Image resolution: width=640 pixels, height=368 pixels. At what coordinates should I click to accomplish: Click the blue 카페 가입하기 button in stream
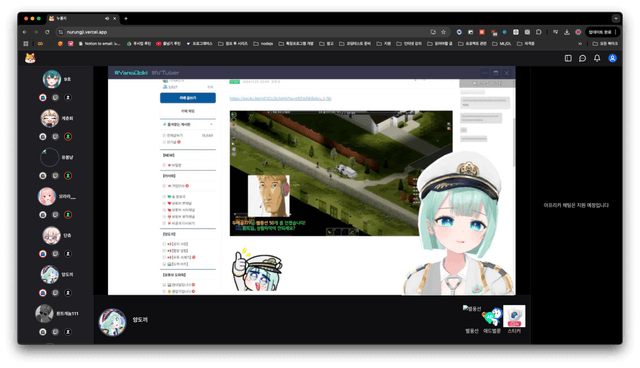tap(188, 98)
